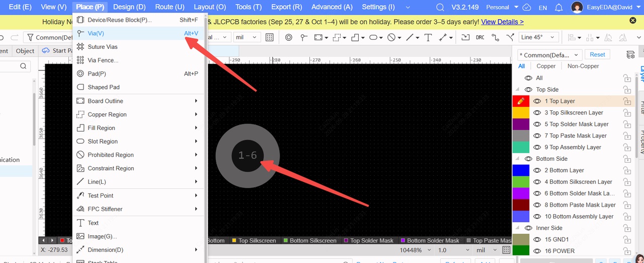Click the dimension measure icon in toolbar
This screenshot has height=263, width=644.
443,37
